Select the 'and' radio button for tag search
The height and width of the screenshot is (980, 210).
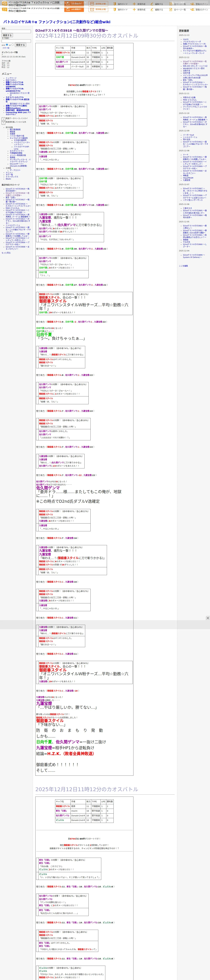7,45
